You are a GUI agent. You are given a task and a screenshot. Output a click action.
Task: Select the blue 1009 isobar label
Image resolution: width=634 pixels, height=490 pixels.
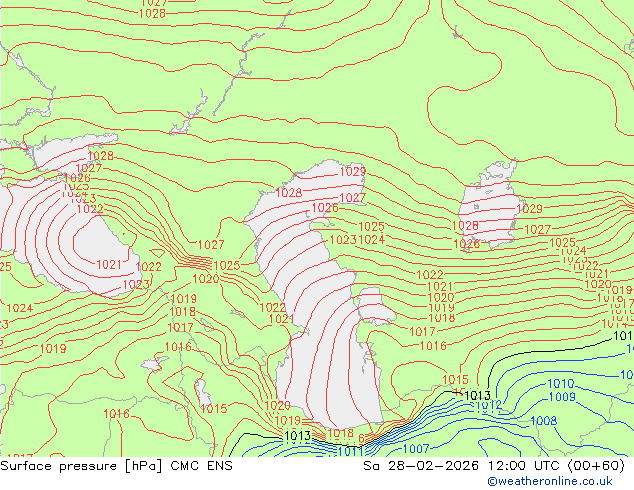point(562,397)
